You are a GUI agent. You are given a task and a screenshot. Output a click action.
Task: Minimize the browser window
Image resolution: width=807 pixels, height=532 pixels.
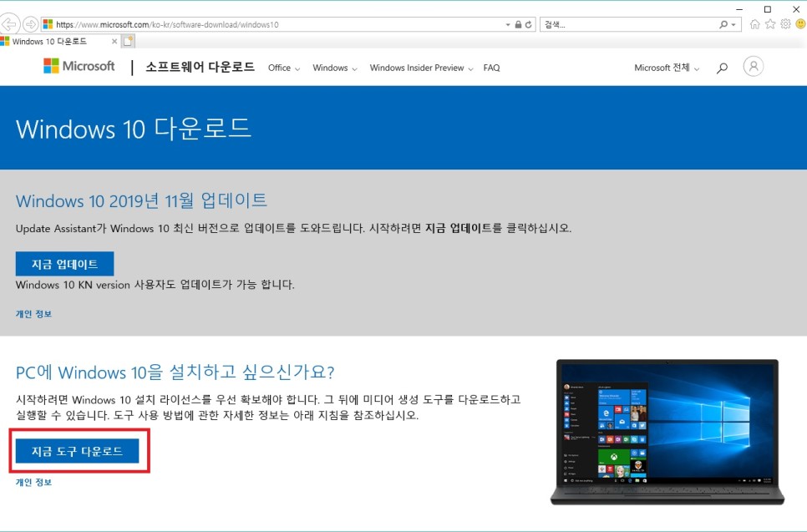739,9
